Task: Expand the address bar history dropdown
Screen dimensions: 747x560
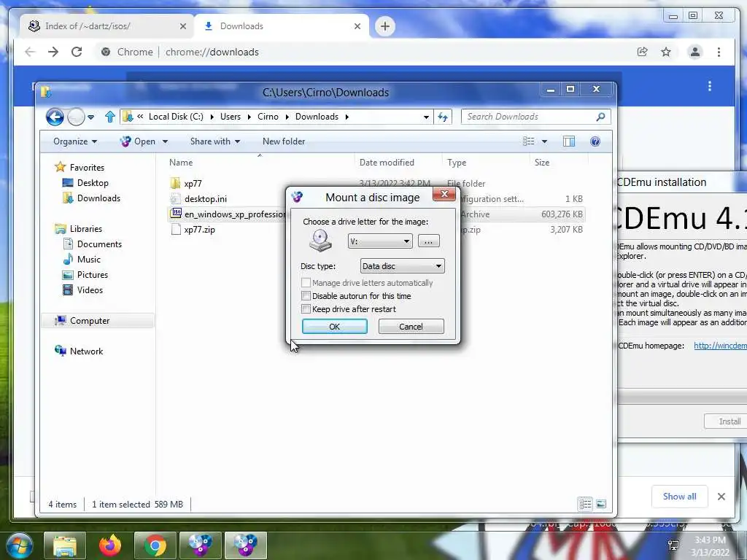Action: coord(426,117)
